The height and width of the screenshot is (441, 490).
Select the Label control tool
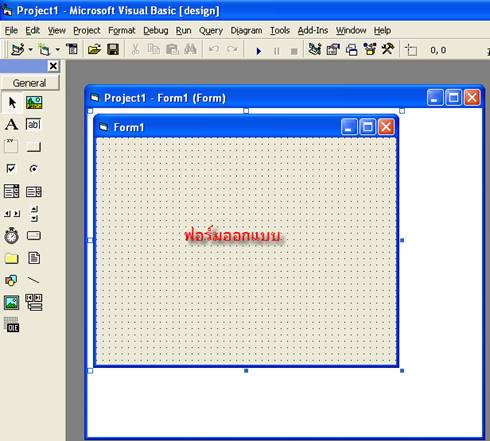pos(11,125)
